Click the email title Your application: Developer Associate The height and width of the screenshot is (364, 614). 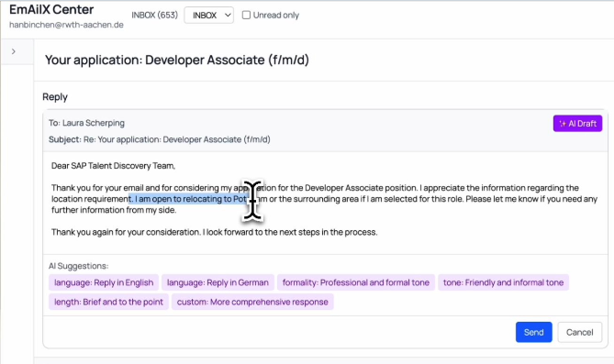(x=177, y=60)
